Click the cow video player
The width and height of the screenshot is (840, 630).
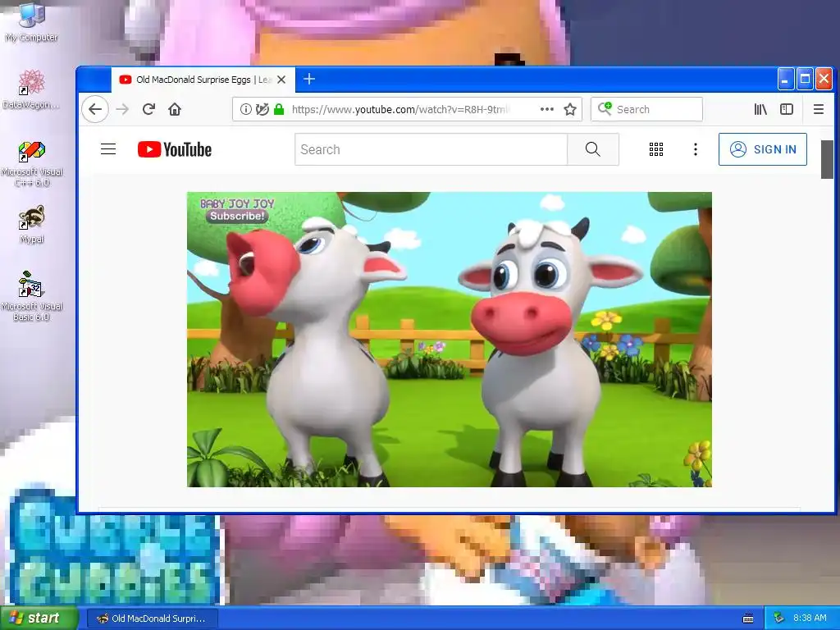(449, 340)
